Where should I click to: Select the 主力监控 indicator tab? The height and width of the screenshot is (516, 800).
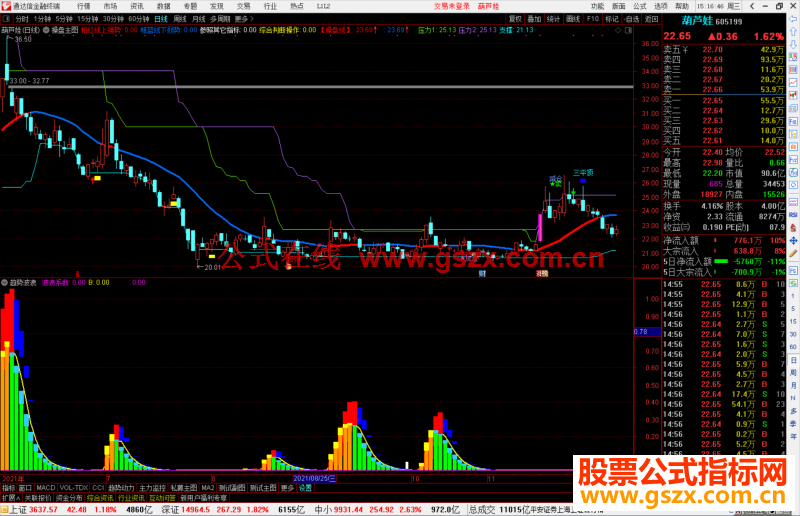[x=152, y=488]
